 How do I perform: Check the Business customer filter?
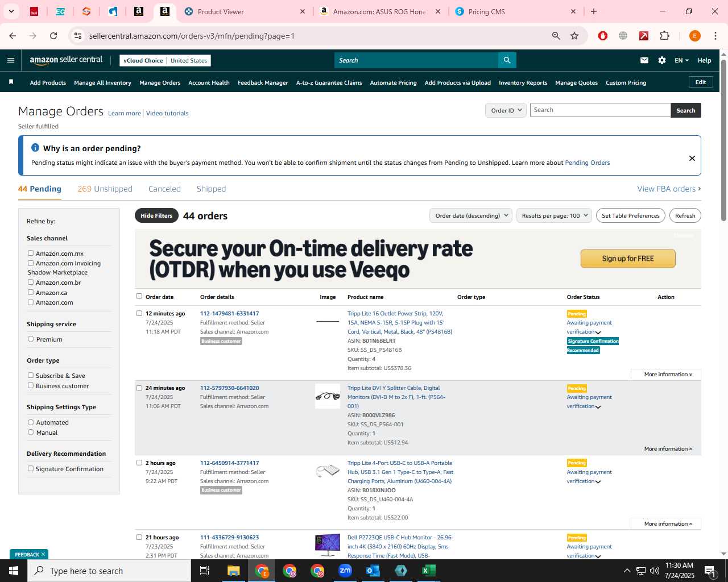click(x=31, y=386)
